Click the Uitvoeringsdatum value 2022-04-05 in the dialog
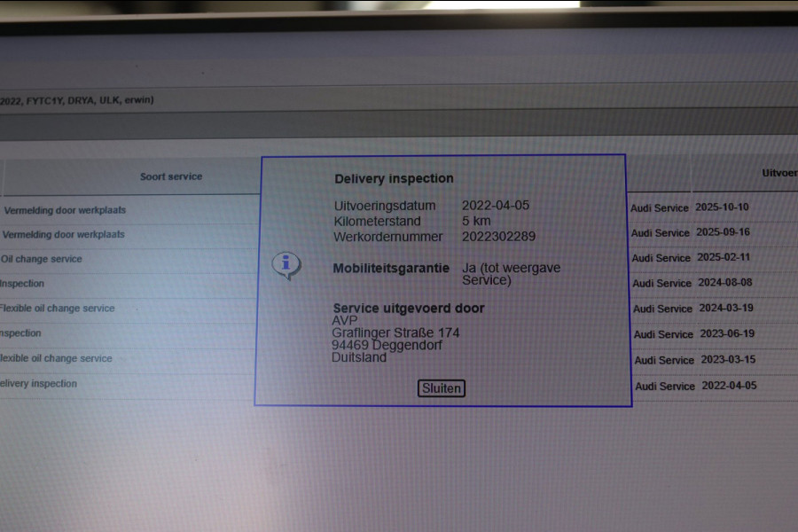The width and height of the screenshot is (798, 532). (496, 205)
